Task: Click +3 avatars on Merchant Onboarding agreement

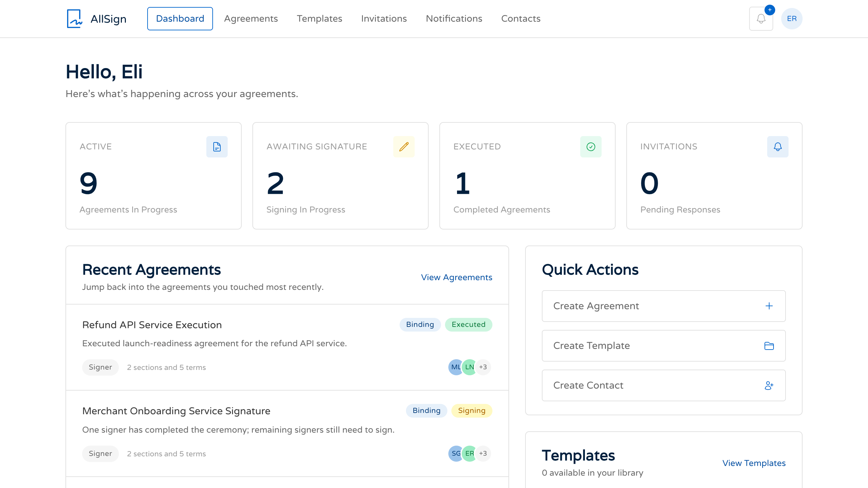Action: pos(483,453)
